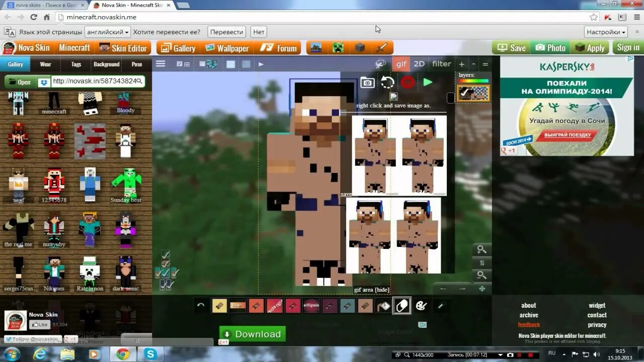
Task: Click the Apply button
Action: tap(590, 48)
